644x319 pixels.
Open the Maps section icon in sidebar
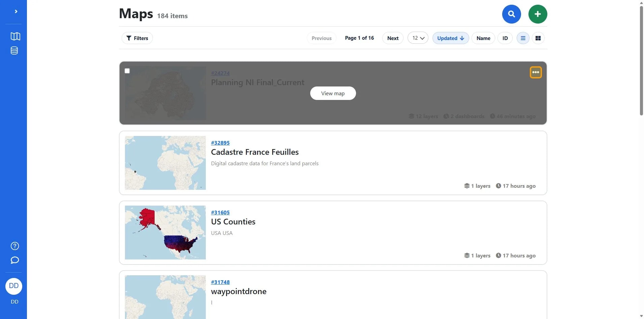15,36
